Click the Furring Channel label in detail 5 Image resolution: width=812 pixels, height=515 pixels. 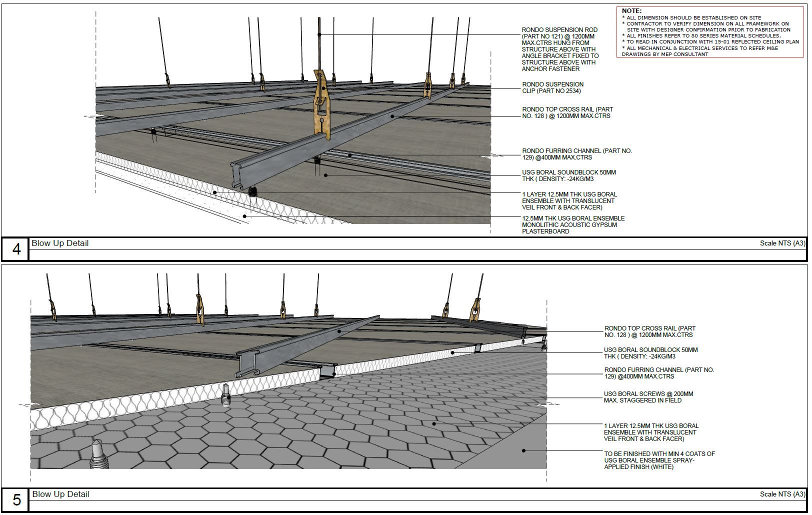click(658, 373)
